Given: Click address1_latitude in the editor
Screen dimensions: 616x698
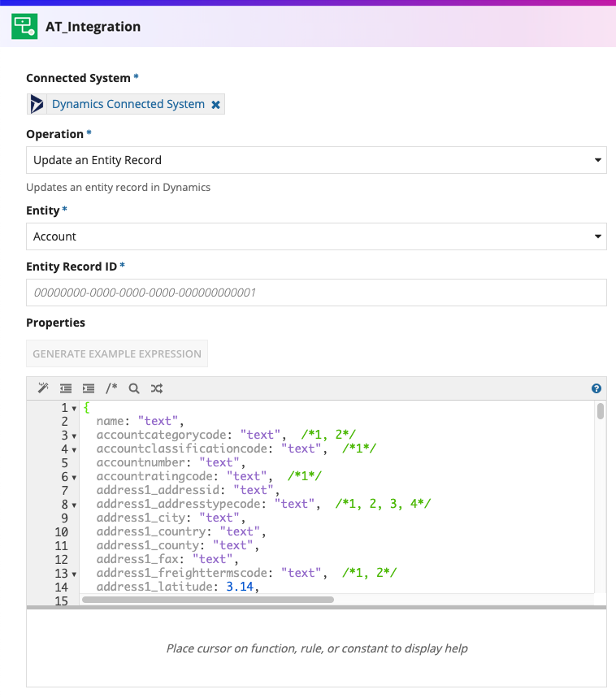Looking at the screenshot, I should pos(154,587).
